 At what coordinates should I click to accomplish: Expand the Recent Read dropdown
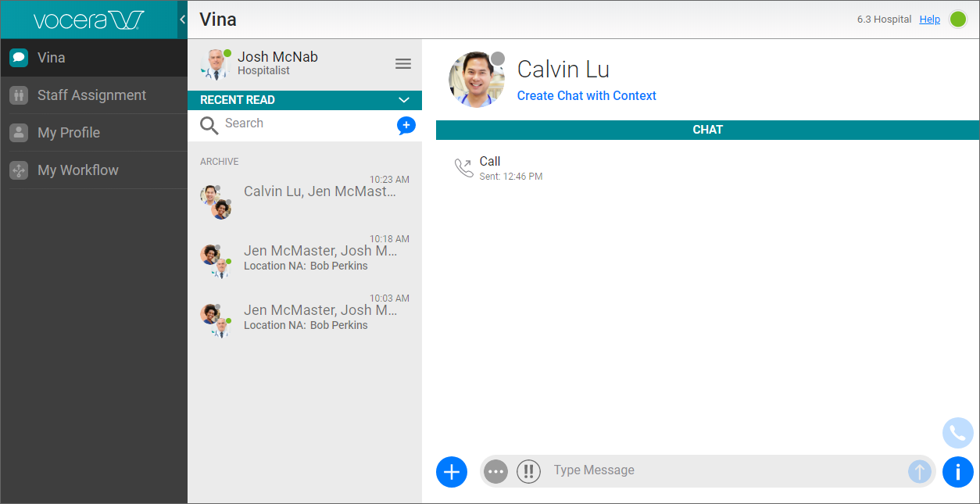coord(403,100)
